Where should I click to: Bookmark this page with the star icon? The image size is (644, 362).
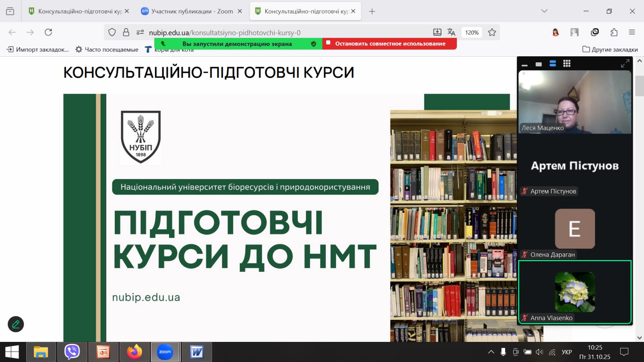click(x=492, y=32)
